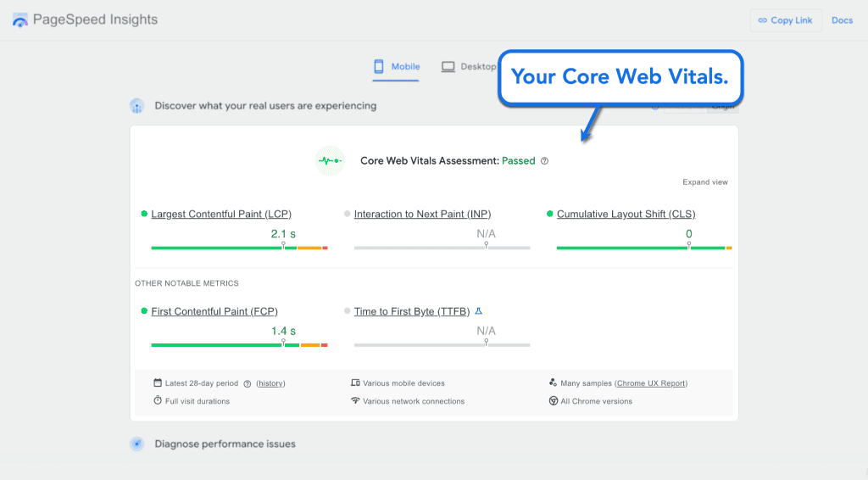The image size is (868, 480).
Task: Click the LCP distribution bar
Action: pyautogui.click(x=239, y=248)
